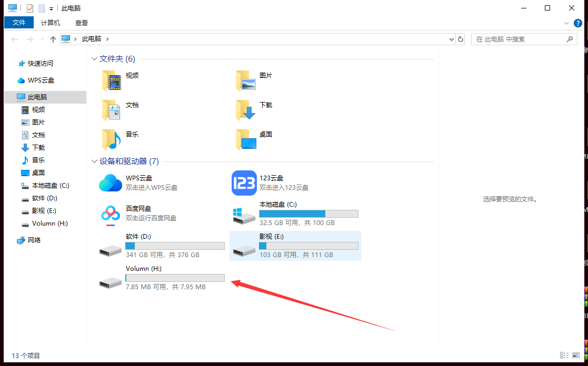Open the 计算机 ribbon tab
Image resolution: width=588 pixels, height=366 pixels.
[50, 23]
